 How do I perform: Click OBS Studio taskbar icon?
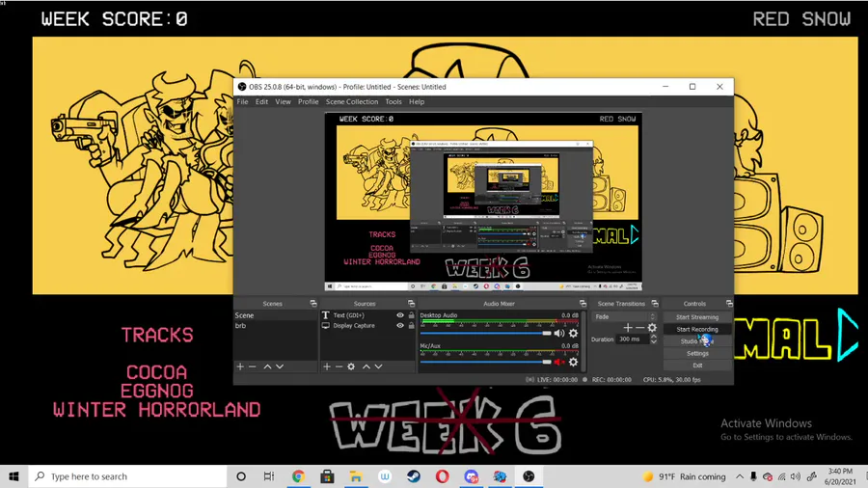[529, 476]
